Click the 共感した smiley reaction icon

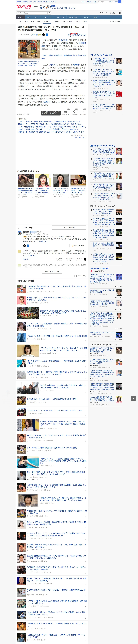pos(57,259)
